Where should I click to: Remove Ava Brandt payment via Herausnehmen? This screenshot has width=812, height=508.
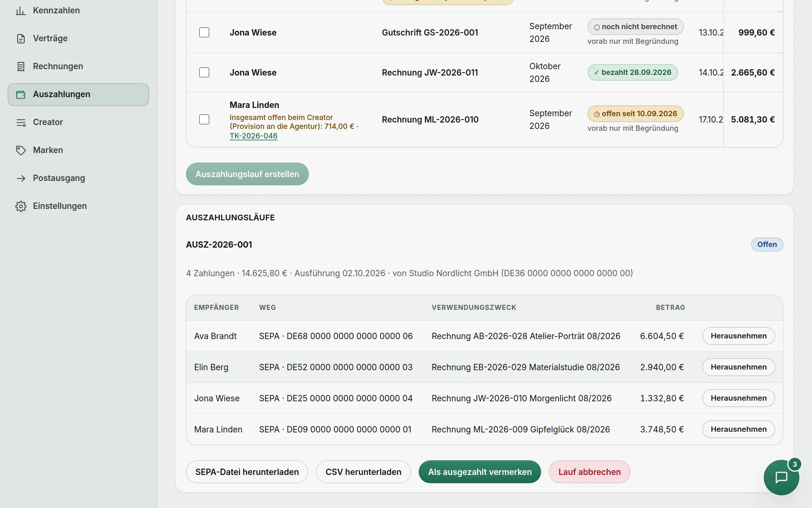coord(738,336)
